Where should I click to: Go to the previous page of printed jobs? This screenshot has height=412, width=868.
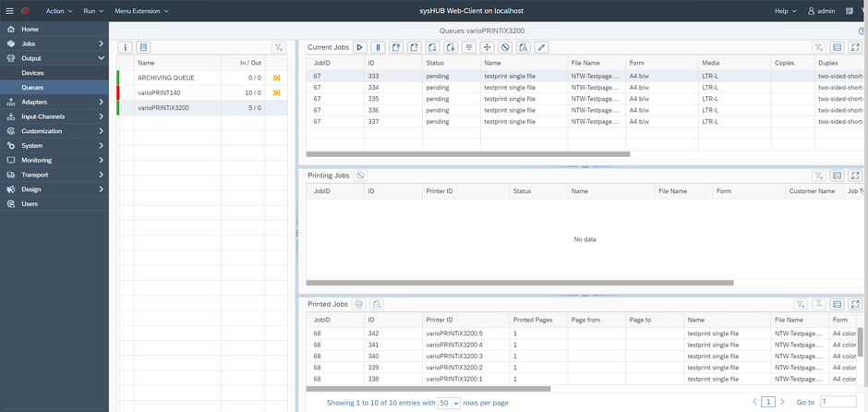[755, 402]
